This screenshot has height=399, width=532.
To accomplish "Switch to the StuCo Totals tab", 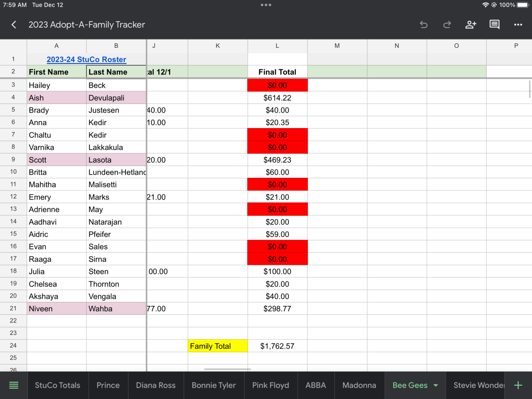I will click(57, 385).
